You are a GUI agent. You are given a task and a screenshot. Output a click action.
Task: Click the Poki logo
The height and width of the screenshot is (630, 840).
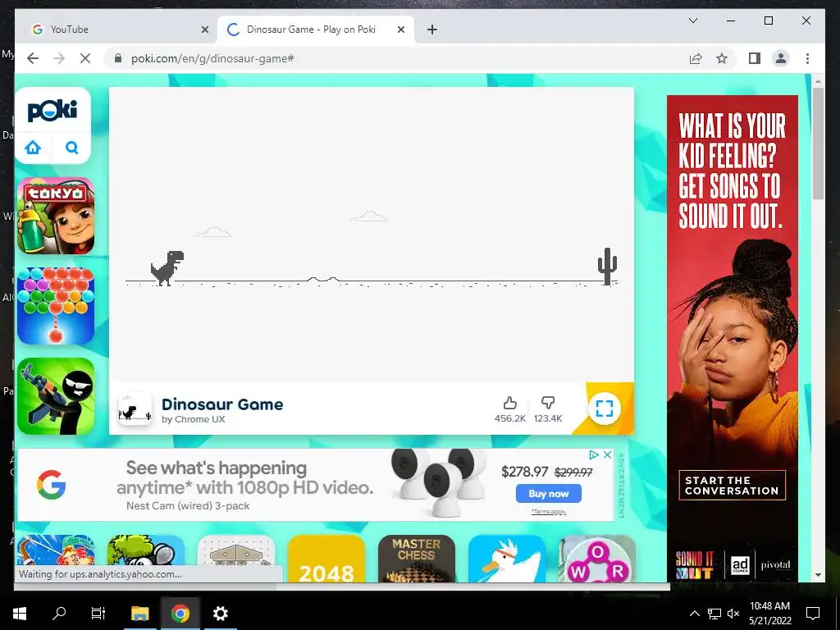[x=52, y=111]
